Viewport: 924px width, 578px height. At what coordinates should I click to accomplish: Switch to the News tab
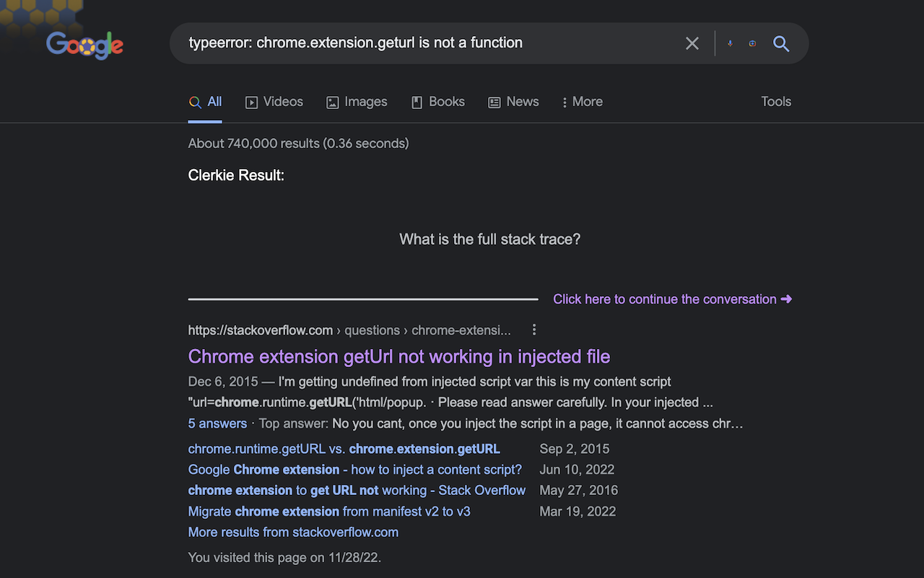[513, 102]
